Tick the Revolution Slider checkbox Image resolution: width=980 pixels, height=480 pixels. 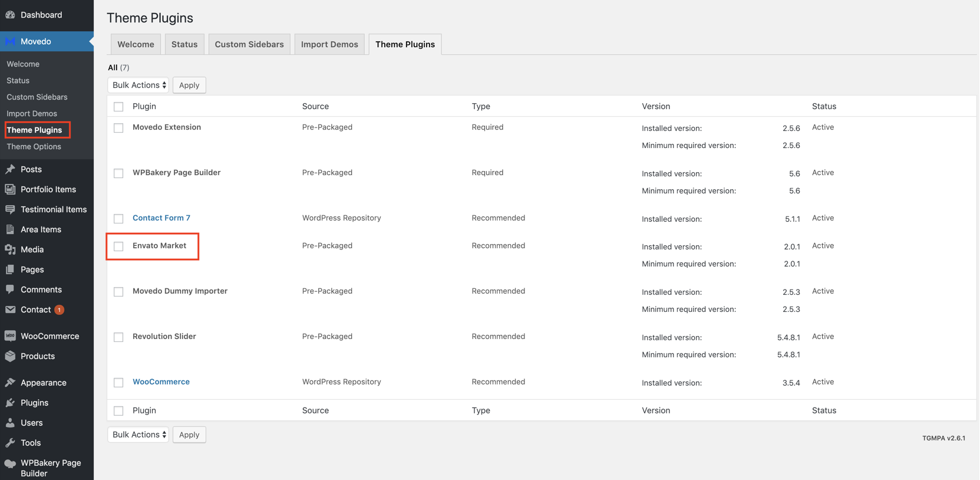(118, 337)
